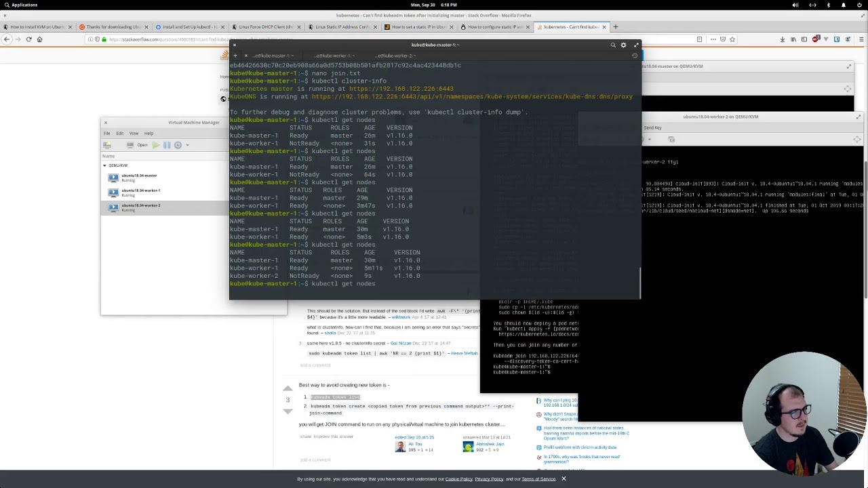Collapse the QEMU/KVM connection tree

[x=104, y=165]
